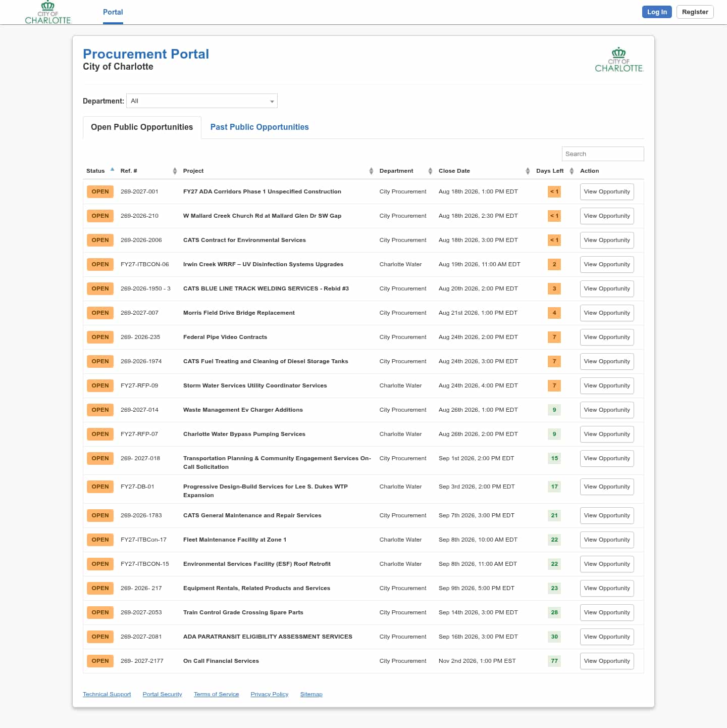This screenshot has width=727, height=728.
Task: Open the Department filter dropdown
Action: pos(202,101)
